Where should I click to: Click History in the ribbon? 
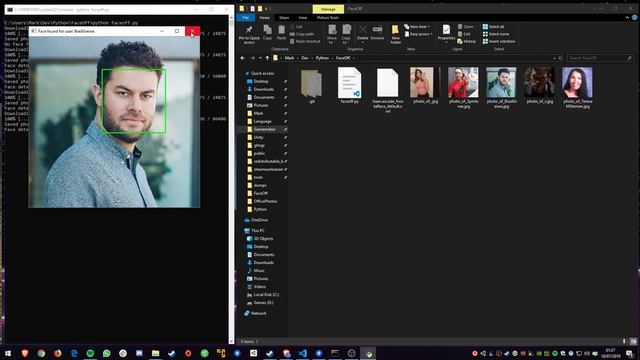pos(467,41)
